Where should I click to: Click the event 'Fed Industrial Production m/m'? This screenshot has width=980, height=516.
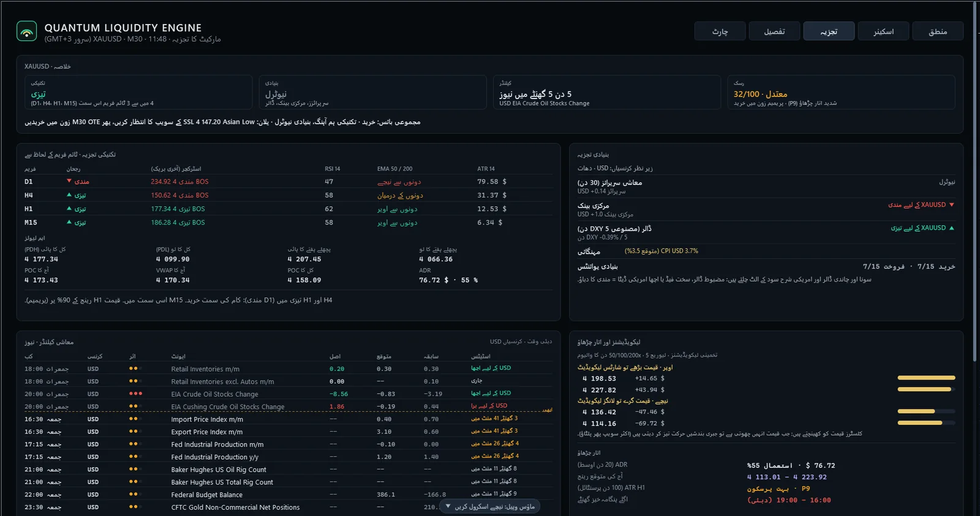(x=217, y=444)
